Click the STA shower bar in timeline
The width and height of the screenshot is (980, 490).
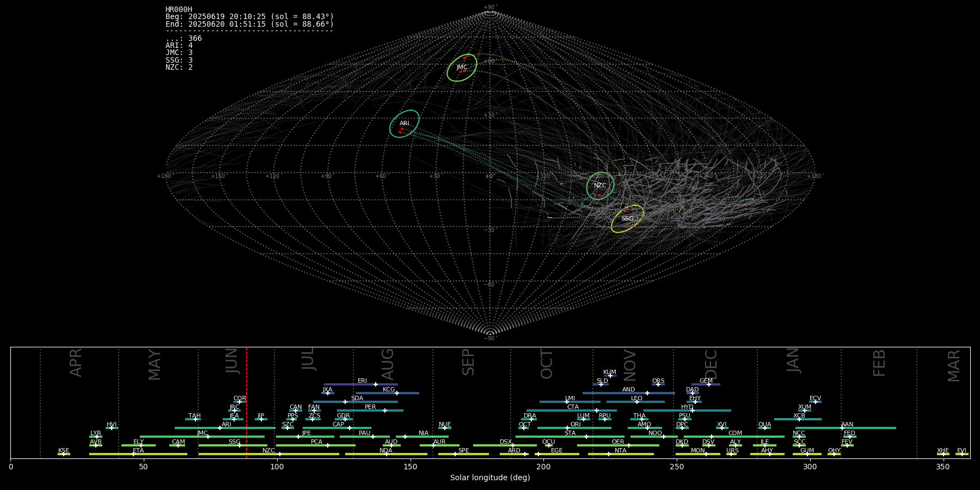pyautogui.click(x=571, y=437)
